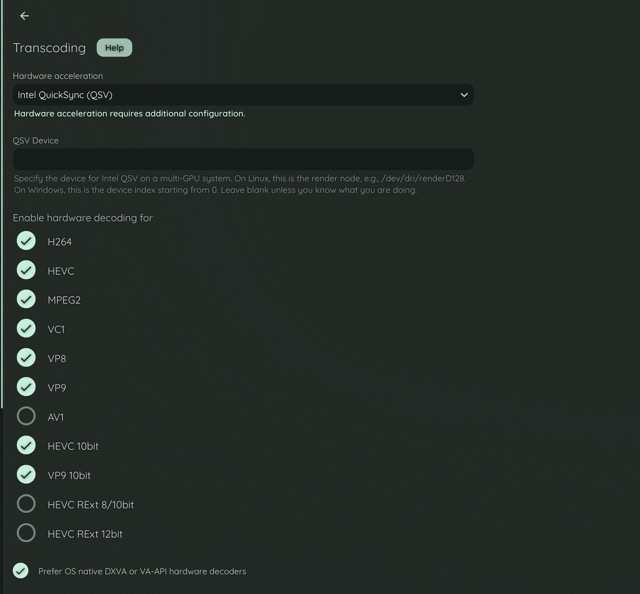This screenshot has width=640, height=594.
Task: Open the Hardware acceleration dropdown
Action: [x=242, y=95]
